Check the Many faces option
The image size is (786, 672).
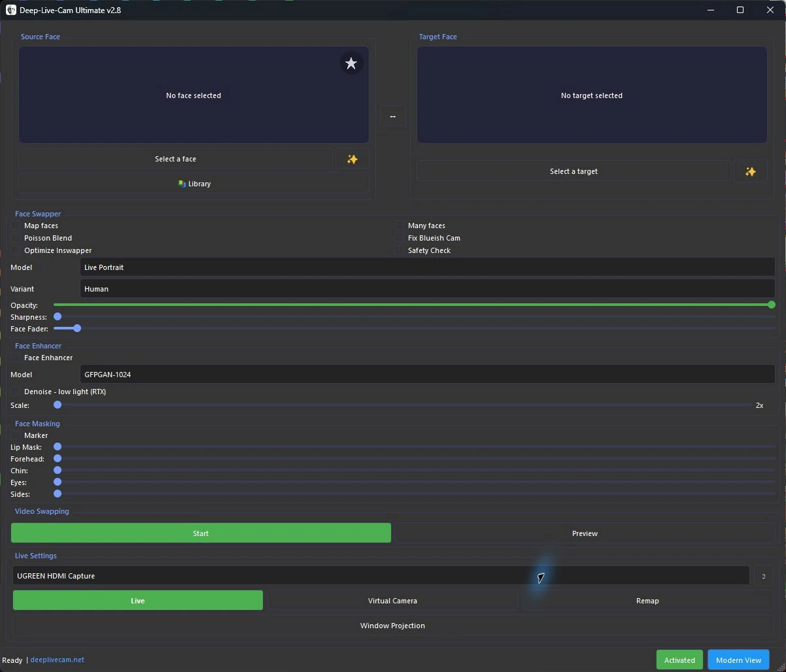(400, 226)
